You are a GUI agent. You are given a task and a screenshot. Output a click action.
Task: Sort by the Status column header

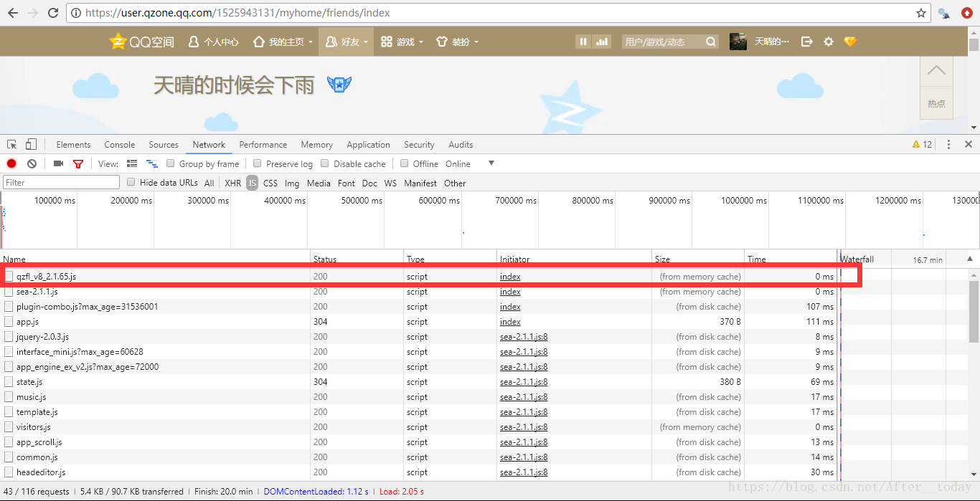pyautogui.click(x=357, y=259)
